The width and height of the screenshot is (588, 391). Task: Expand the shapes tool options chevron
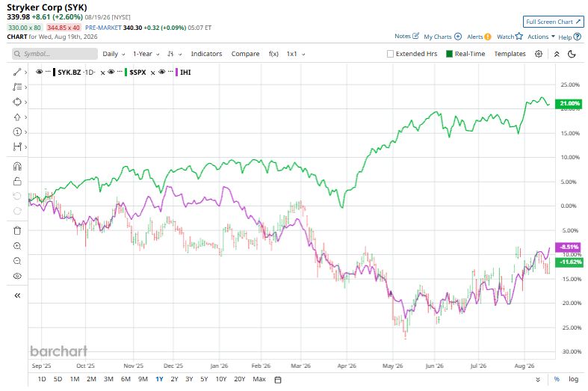click(25, 102)
